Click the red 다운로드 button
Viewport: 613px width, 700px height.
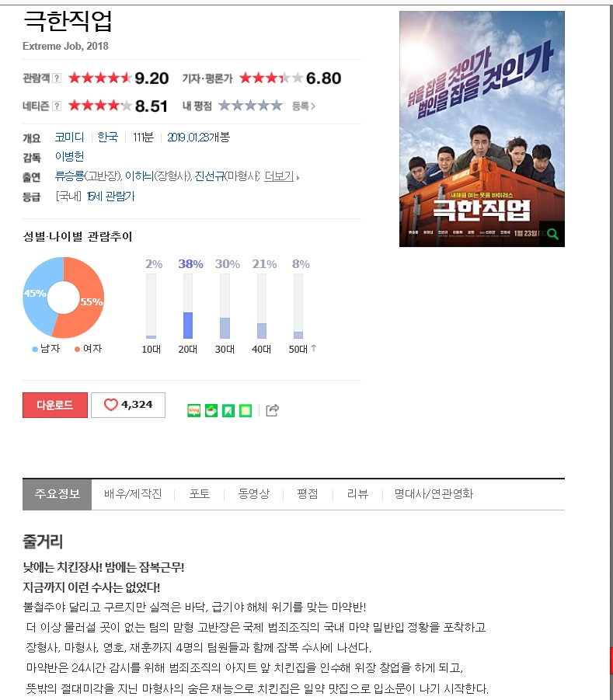click(55, 405)
